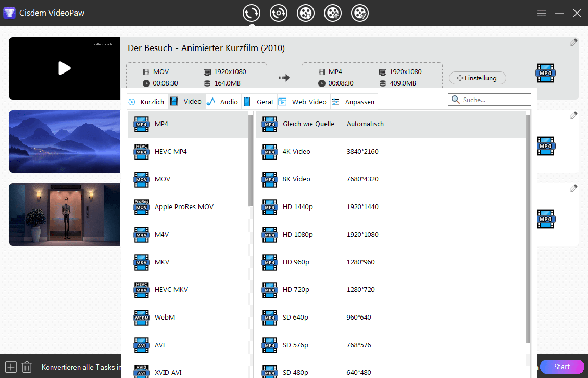Screen dimensions: 588x378
Task: Switch to the DVD ripper module icon
Action: pyautogui.click(x=279, y=13)
